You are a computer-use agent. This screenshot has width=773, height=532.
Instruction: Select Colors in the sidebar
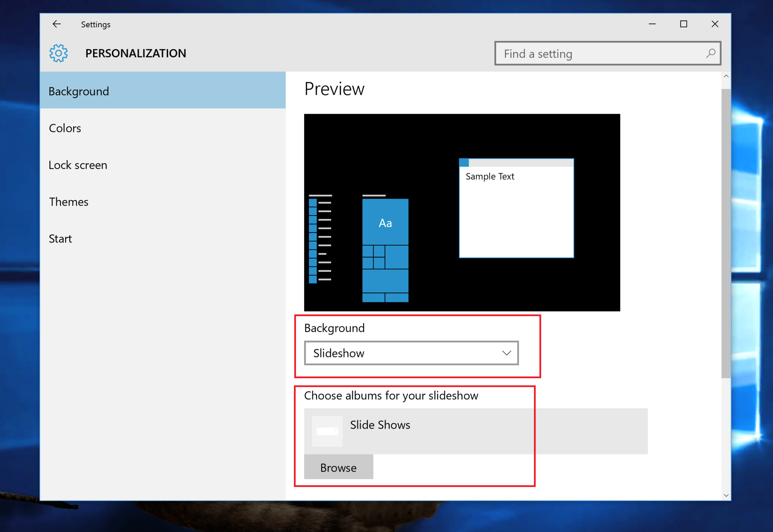pos(65,128)
